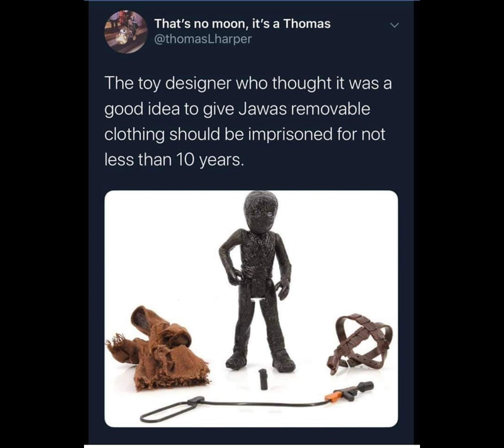Select the tweet text about the toy designer
504x448 pixels.
tap(248, 121)
